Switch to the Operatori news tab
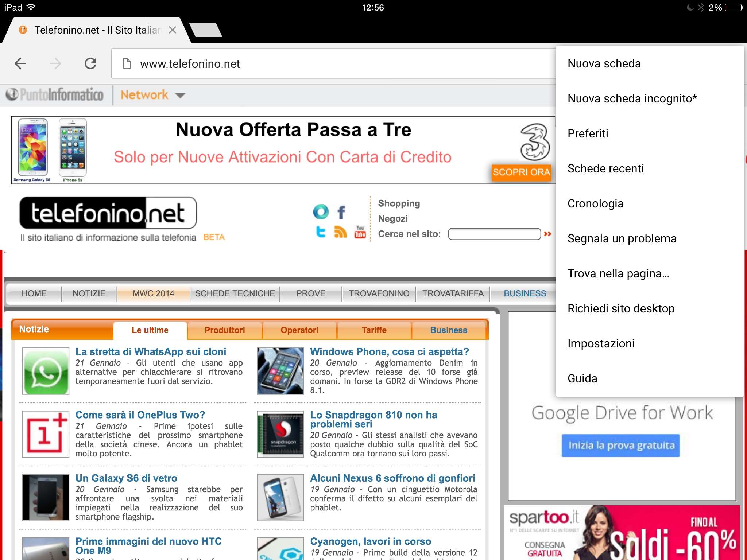Image resolution: width=747 pixels, height=560 pixels. click(x=299, y=330)
